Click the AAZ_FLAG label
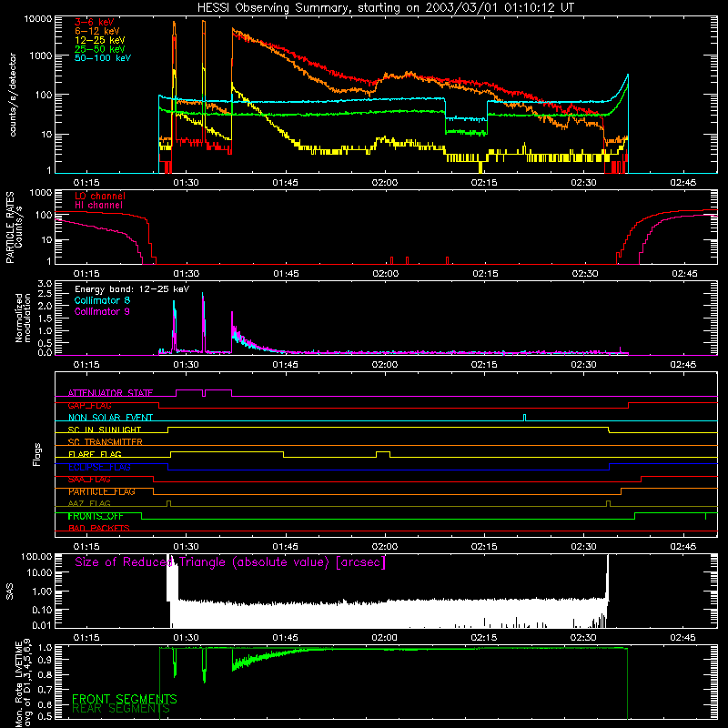This screenshot has width=728, height=728. pyautogui.click(x=89, y=504)
